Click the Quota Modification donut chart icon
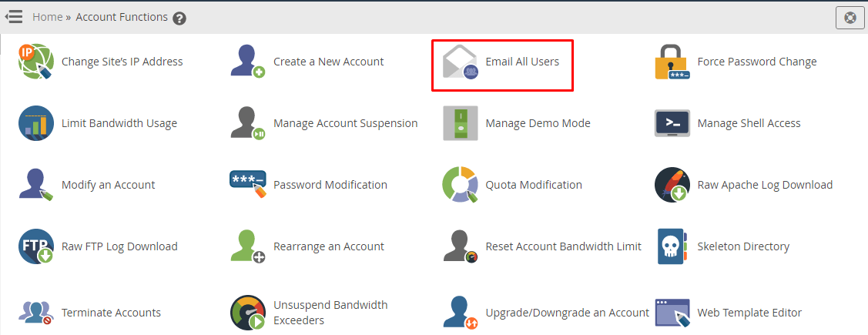 coord(460,185)
